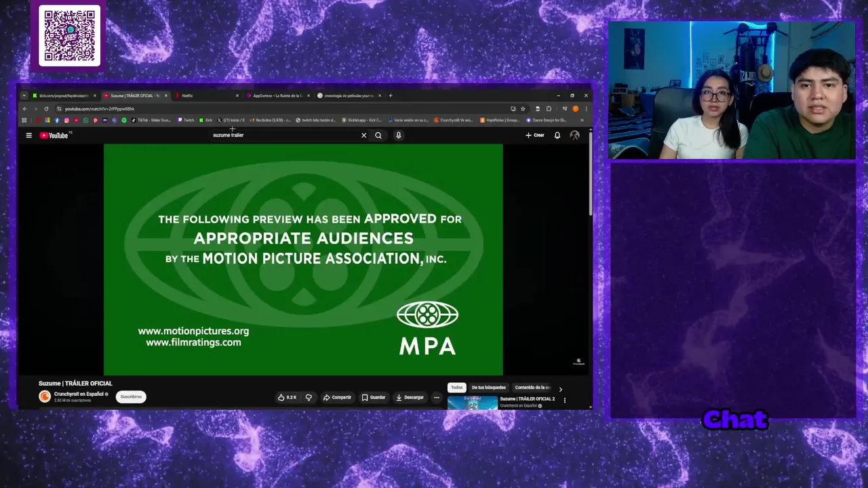Open the tab search dropdown arrow

(x=24, y=96)
